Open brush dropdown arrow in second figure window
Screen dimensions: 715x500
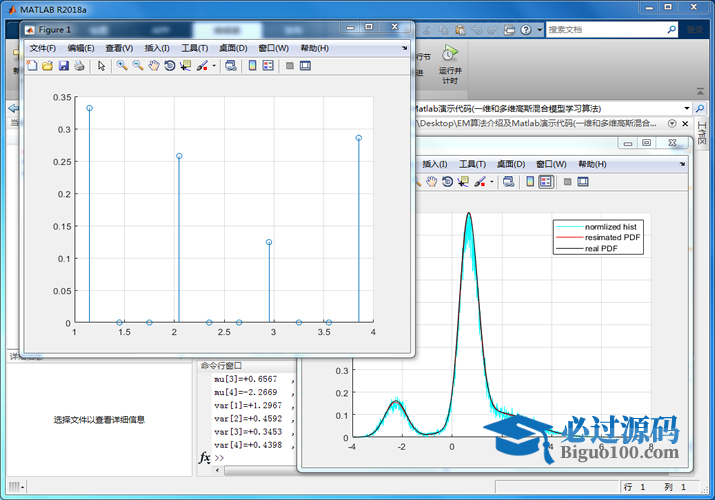tap(492, 182)
